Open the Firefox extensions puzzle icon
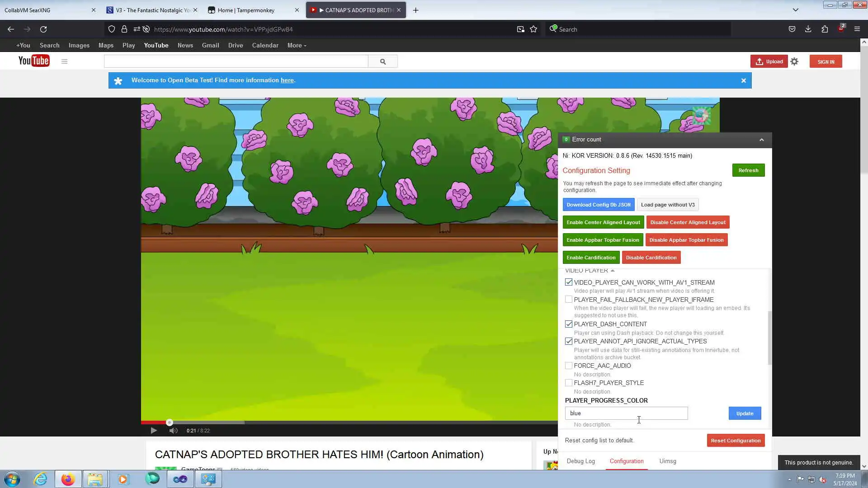Screen dimensions: 868x488 [x=825, y=29]
